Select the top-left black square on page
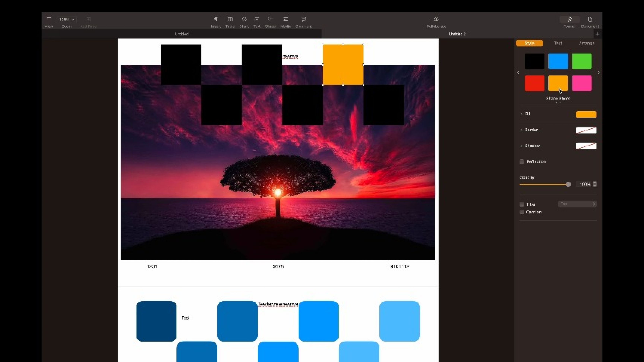 point(181,64)
